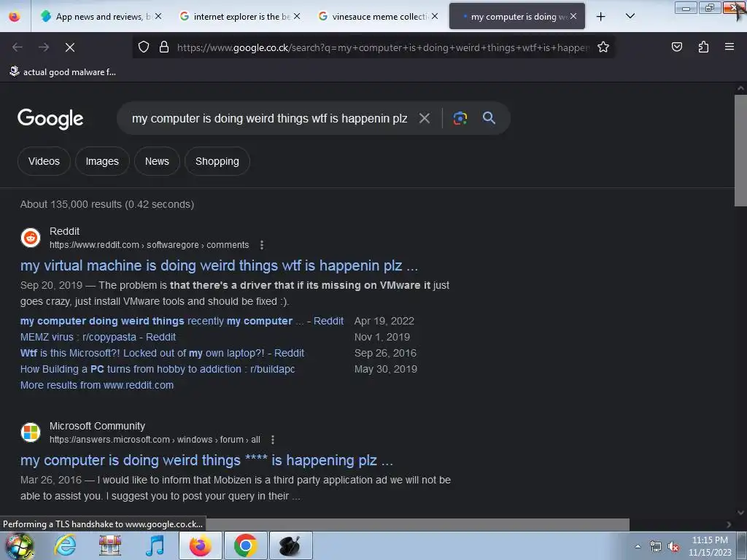Open a new browser tab
The image size is (747, 560).
click(x=601, y=17)
